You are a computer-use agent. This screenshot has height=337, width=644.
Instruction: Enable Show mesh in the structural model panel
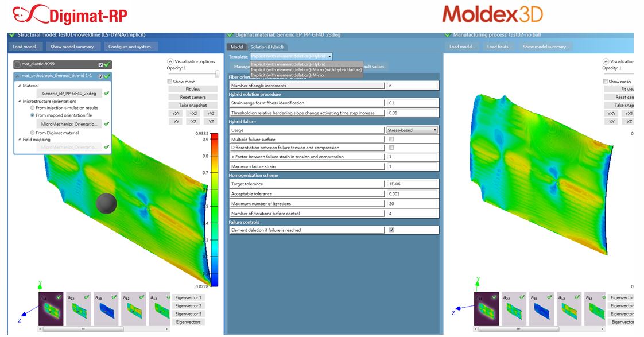(x=170, y=82)
